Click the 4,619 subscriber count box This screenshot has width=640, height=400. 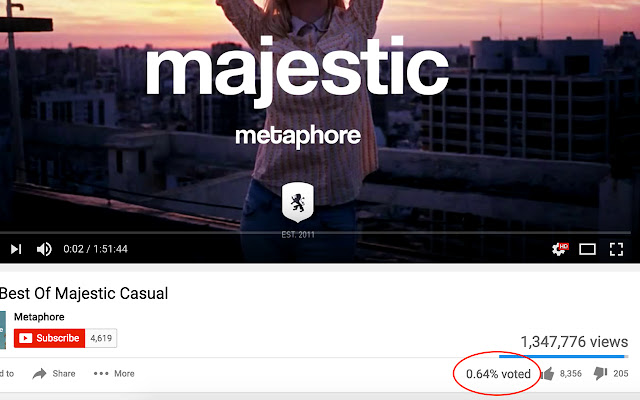(101, 338)
